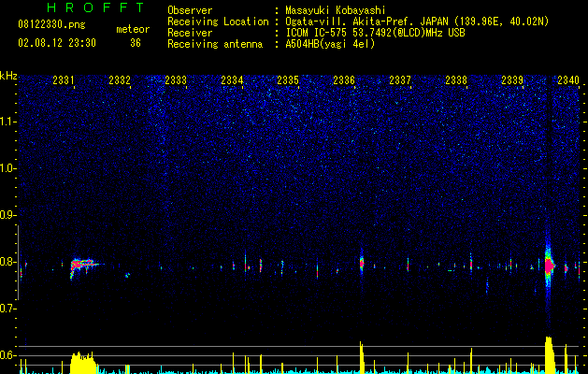
Task: Click the 0.7 kHz axis label
Action: click(x=7, y=309)
